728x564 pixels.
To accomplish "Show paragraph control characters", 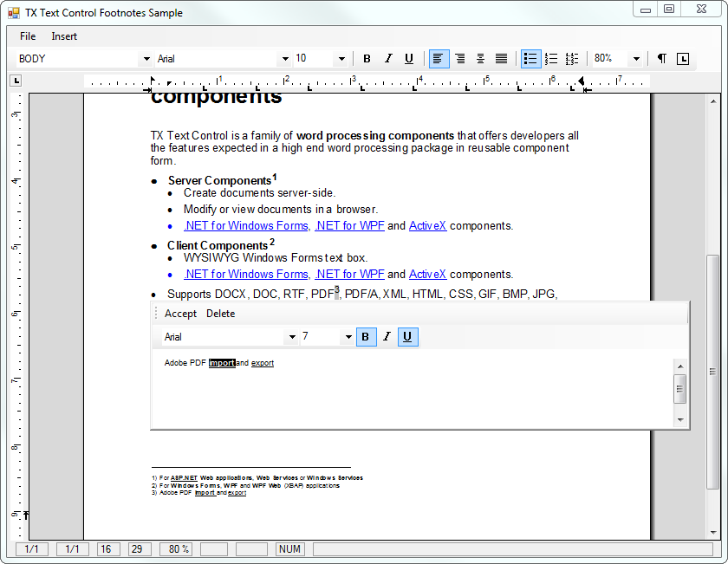I will point(661,59).
